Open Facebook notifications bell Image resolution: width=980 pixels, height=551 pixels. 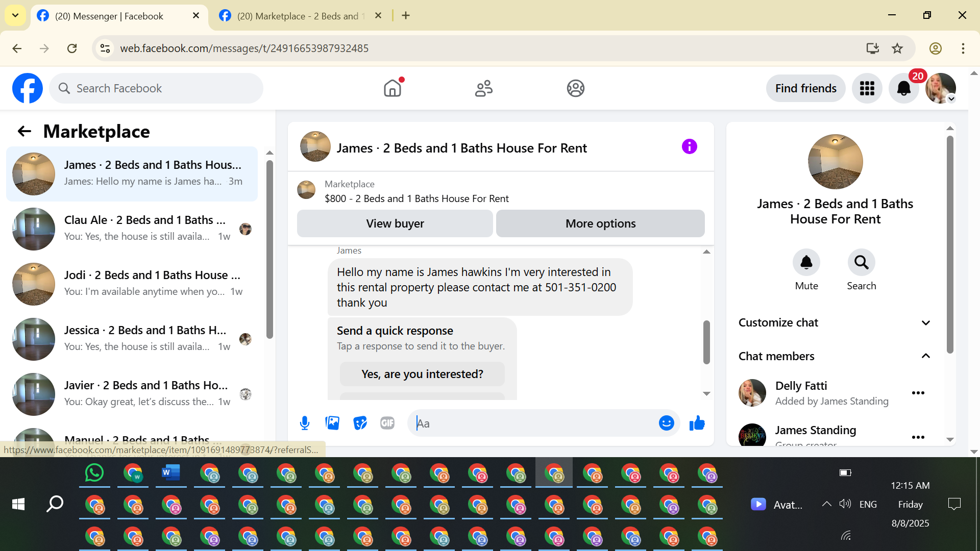[x=903, y=88]
